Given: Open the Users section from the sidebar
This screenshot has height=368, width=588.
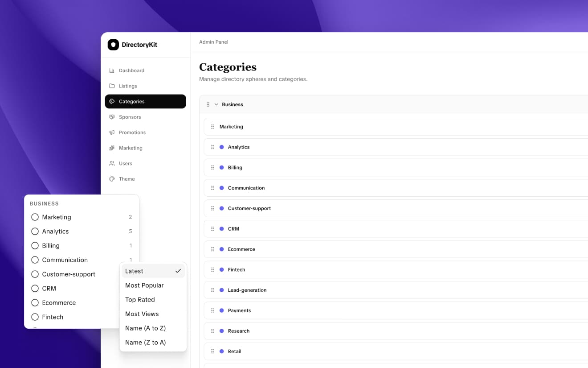Looking at the screenshot, I should pyautogui.click(x=113, y=163).
